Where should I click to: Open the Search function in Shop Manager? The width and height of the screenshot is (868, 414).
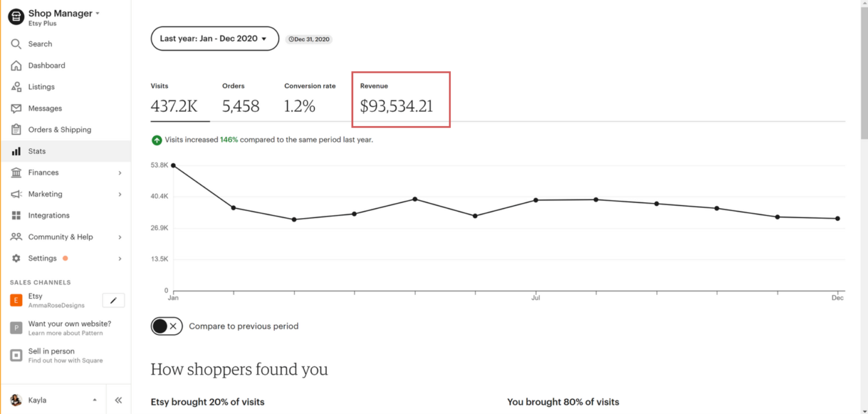tap(40, 43)
